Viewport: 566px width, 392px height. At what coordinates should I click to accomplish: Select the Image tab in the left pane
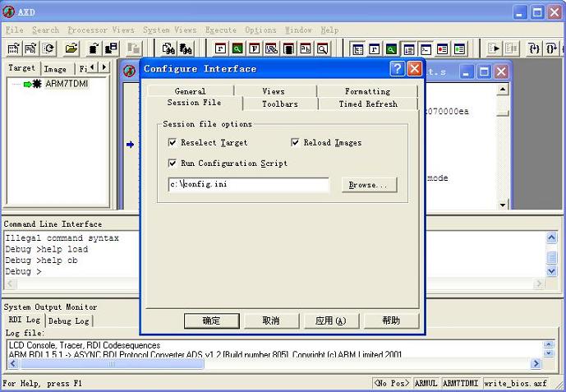(55, 69)
